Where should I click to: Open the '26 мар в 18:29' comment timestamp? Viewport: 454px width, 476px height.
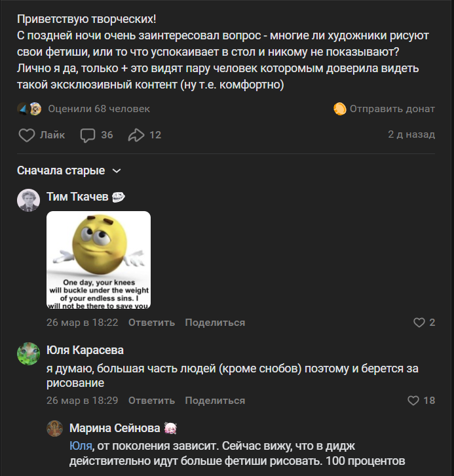(82, 401)
